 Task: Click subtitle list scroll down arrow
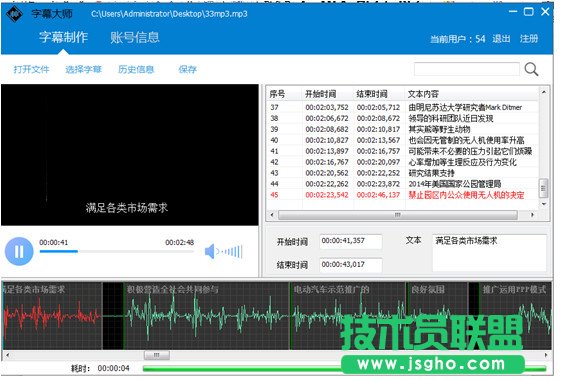pos(544,204)
